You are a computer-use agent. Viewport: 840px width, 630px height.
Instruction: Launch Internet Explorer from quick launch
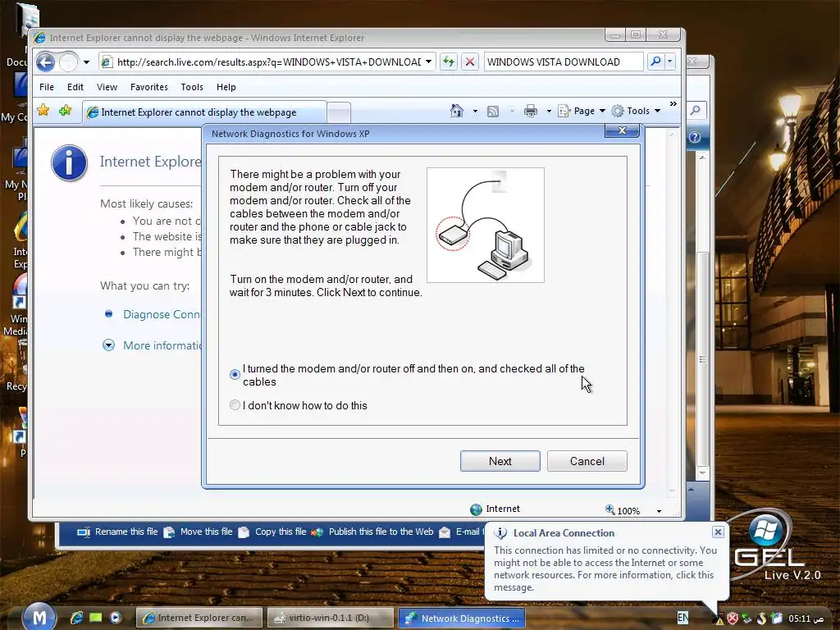76,618
